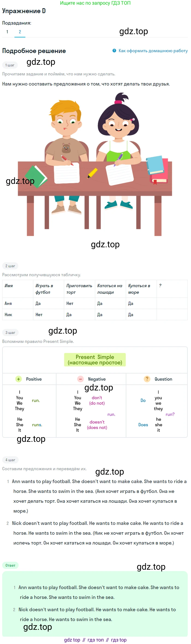Image resolution: width=191 pixels, height=644 pixels.
Task: Click the 'Упражнение D' heading
Action: 24,11
